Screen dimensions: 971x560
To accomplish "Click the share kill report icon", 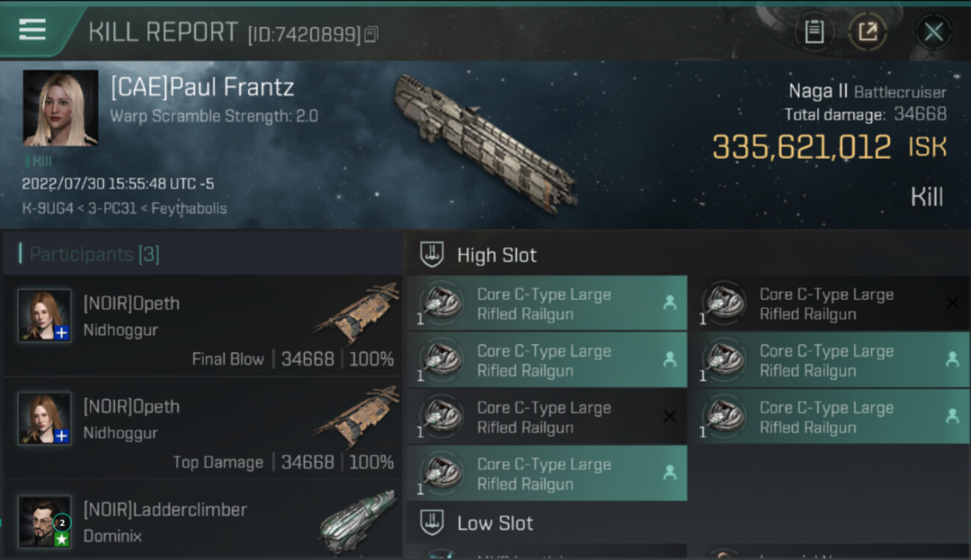I will click(x=867, y=32).
